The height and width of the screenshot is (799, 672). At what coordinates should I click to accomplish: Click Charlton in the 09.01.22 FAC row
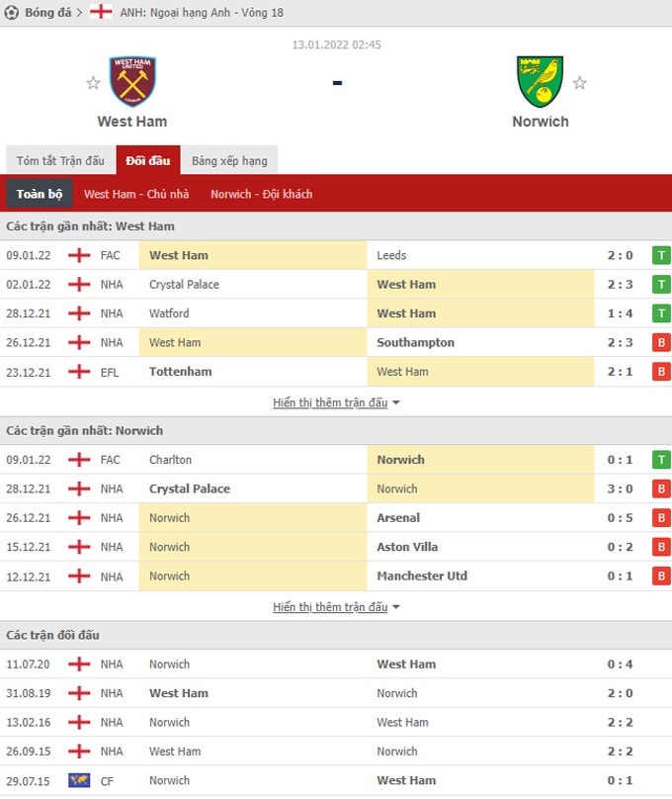(171, 460)
